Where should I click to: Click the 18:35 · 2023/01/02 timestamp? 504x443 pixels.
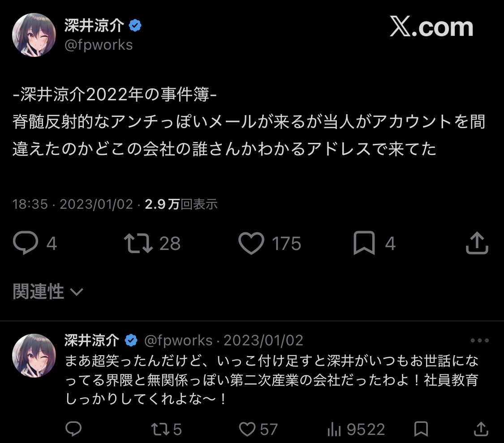tap(73, 204)
